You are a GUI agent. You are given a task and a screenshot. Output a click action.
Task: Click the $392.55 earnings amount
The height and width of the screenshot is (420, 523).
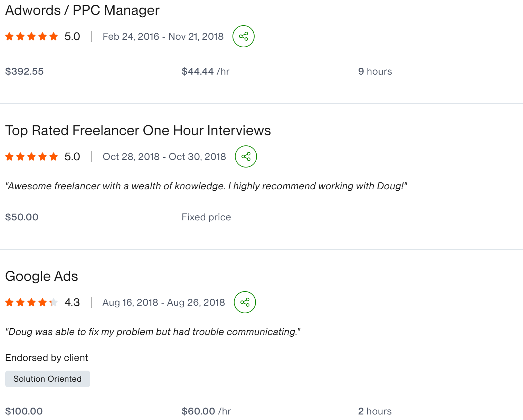pos(25,71)
